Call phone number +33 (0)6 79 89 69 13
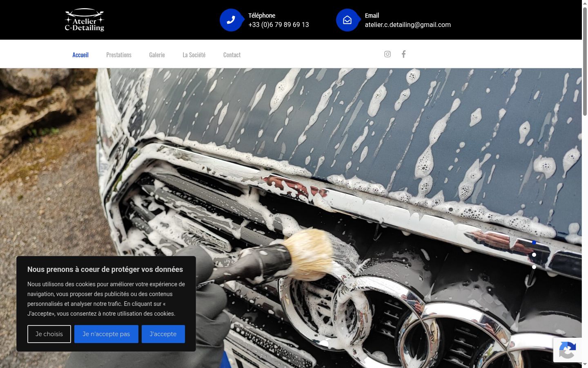The image size is (588, 368). coord(278,25)
